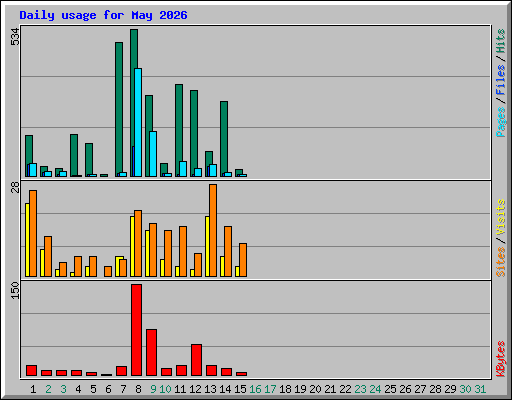
Task: Click the orange sites bar for day 10
Action: tap(168, 253)
